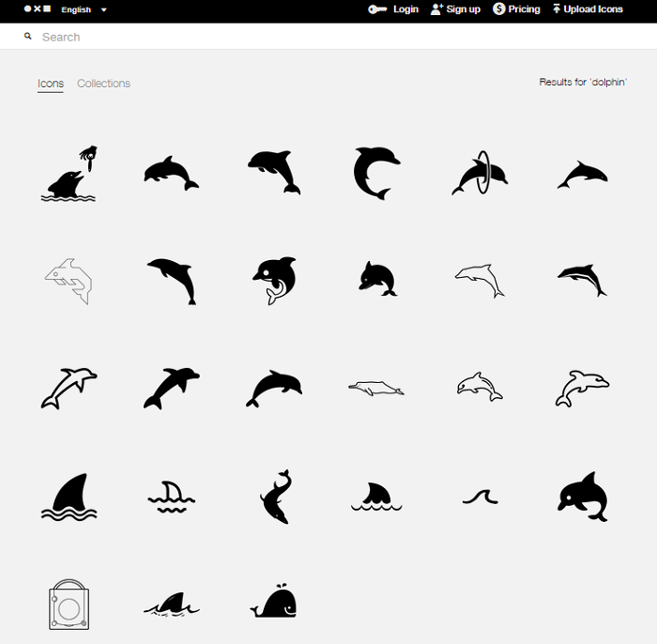Select the shark fin with splashing water
The width and height of the screenshot is (657, 644).
tap(172, 605)
